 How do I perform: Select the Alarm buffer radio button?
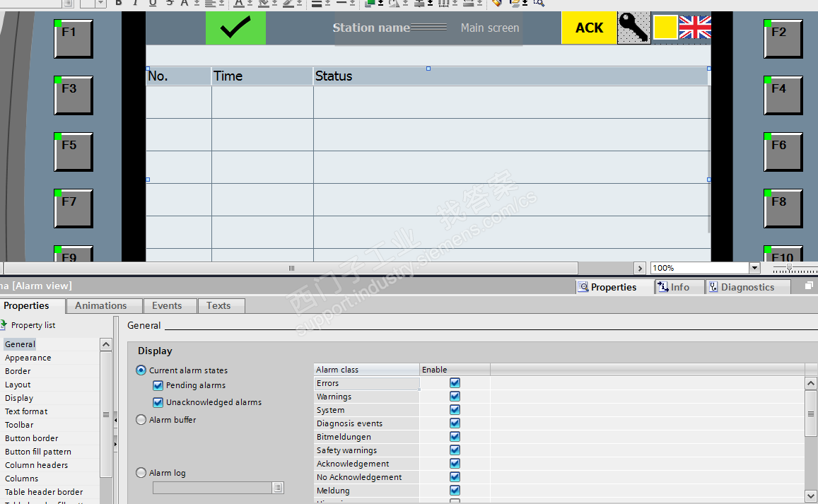[x=141, y=419]
